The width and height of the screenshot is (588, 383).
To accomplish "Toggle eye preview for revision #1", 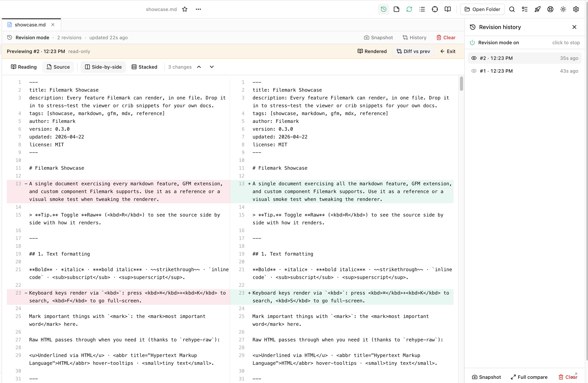I will click(474, 71).
